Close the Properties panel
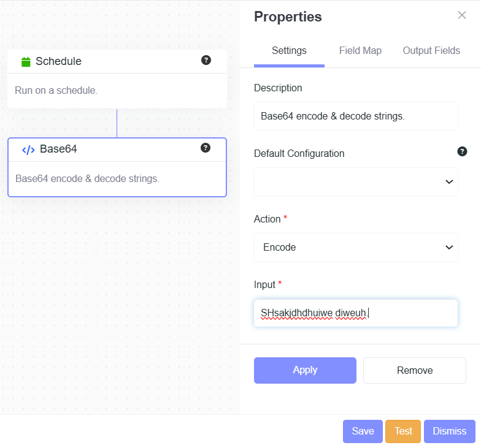Image resolution: width=481 pixels, height=448 pixels. pos(462,15)
